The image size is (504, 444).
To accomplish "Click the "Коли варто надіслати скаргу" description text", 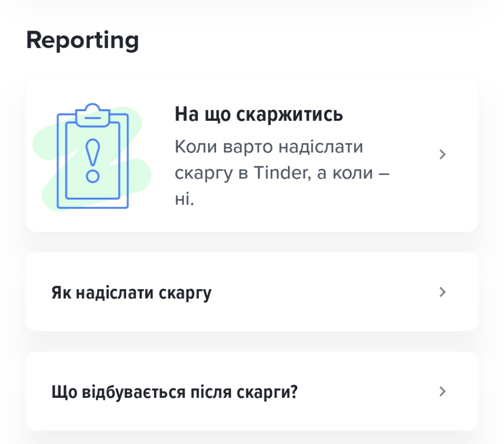I will [x=269, y=147].
